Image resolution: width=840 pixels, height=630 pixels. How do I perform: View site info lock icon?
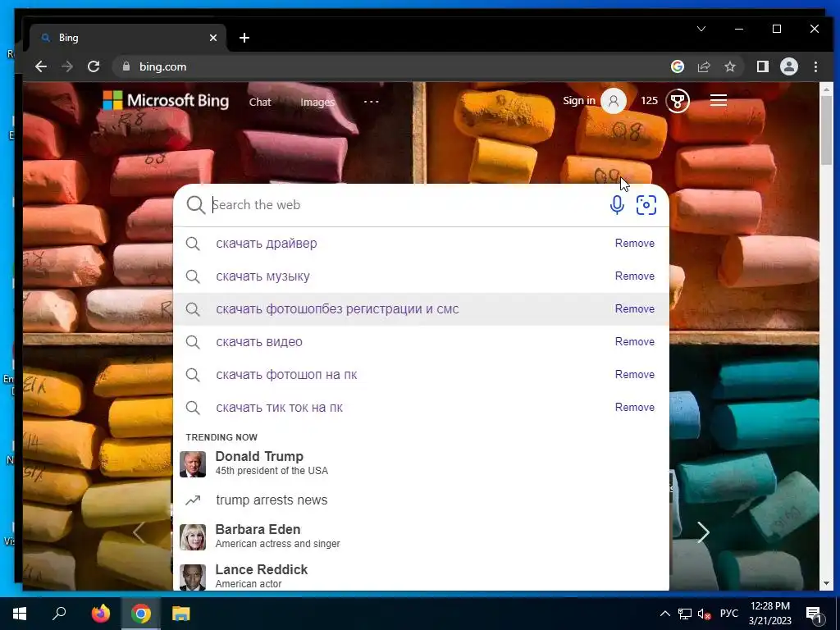[126, 66]
